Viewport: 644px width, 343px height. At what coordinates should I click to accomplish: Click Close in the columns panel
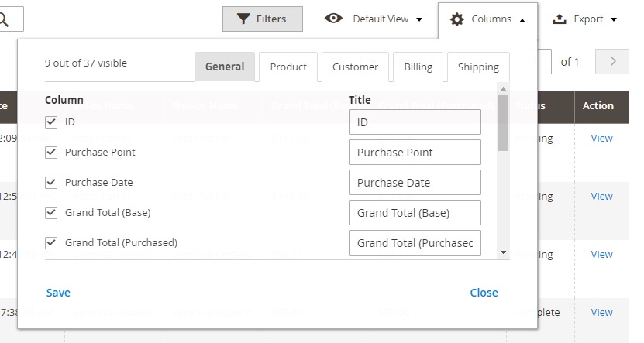click(x=484, y=293)
